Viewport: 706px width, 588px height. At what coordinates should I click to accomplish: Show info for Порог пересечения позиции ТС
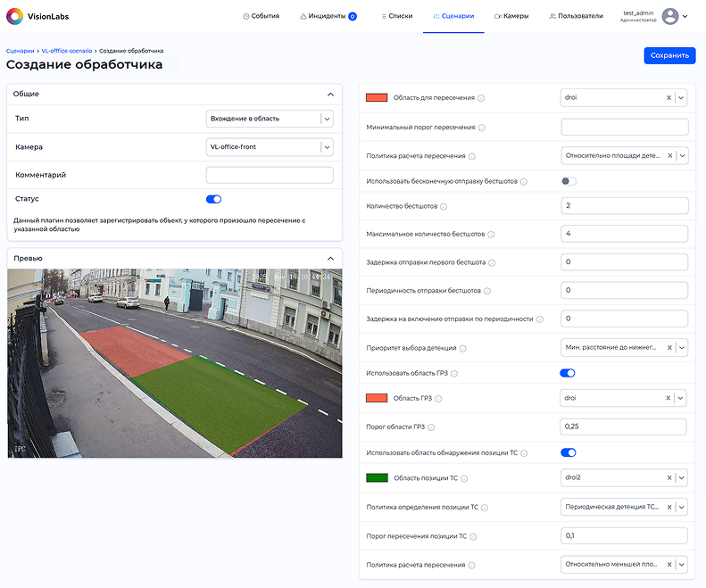tap(473, 536)
